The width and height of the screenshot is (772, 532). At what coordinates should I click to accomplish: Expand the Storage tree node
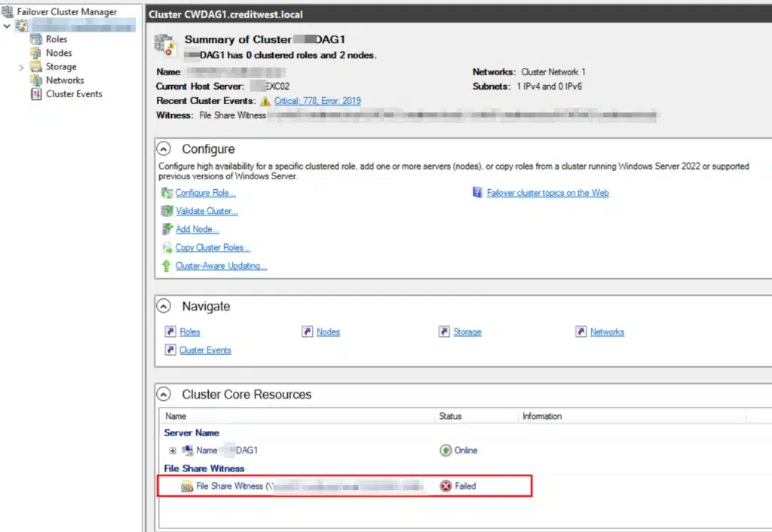coord(21,67)
